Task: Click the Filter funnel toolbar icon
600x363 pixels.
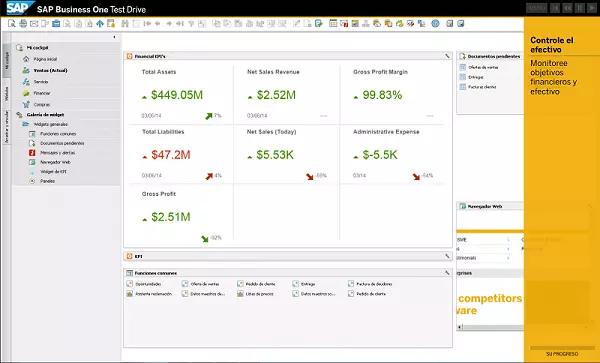Action: 191,24
